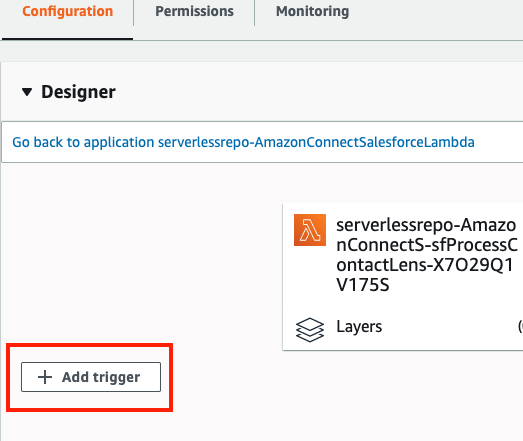Click the Go back to application banner
Image resolution: width=523 pixels, height=441 pixels.
[262, 142]
